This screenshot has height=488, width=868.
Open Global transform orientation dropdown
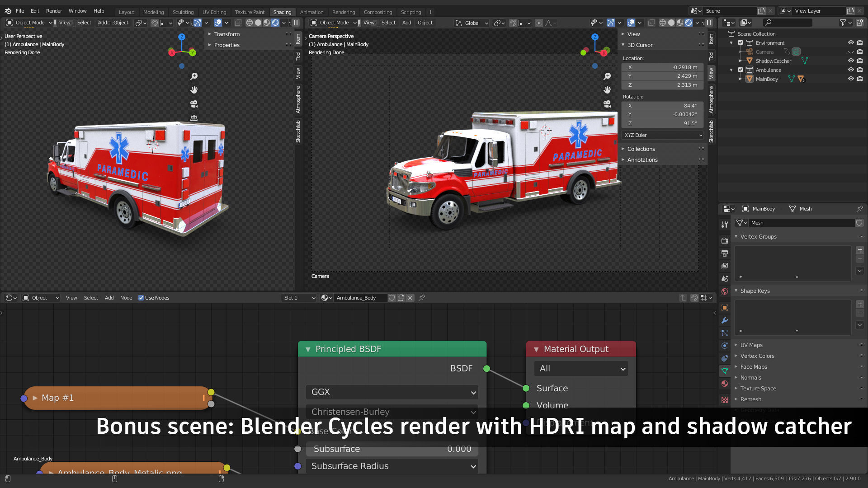click(x=472, y=23)
